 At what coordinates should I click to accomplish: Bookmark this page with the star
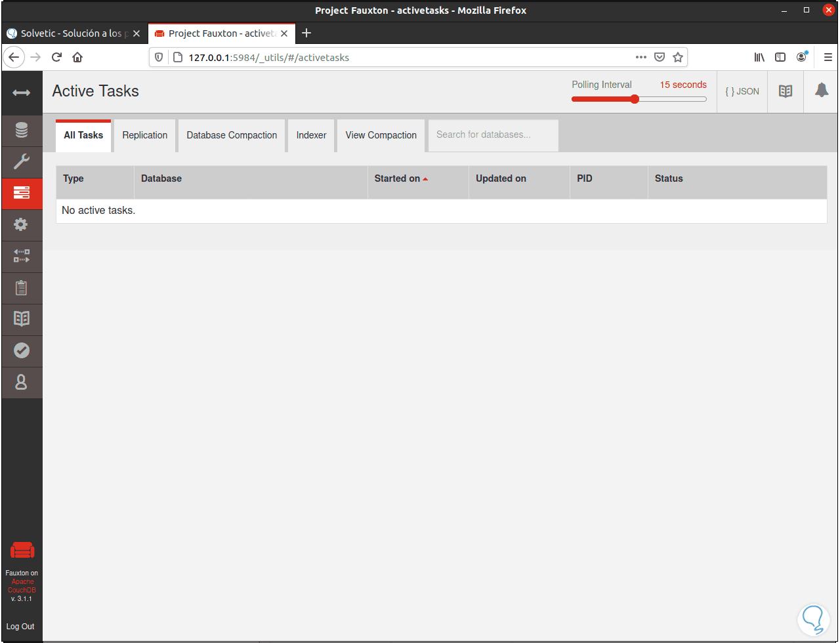[678, 57]
